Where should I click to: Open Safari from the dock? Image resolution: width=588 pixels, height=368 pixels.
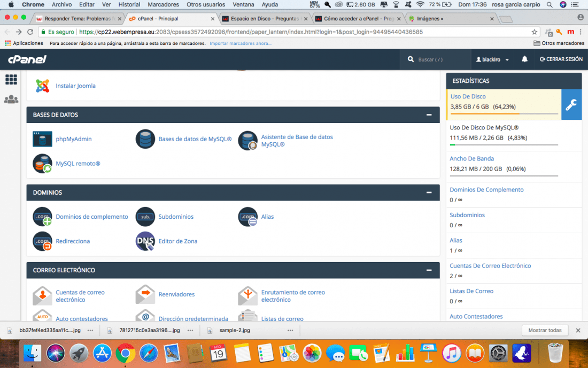tap(149, 353)
